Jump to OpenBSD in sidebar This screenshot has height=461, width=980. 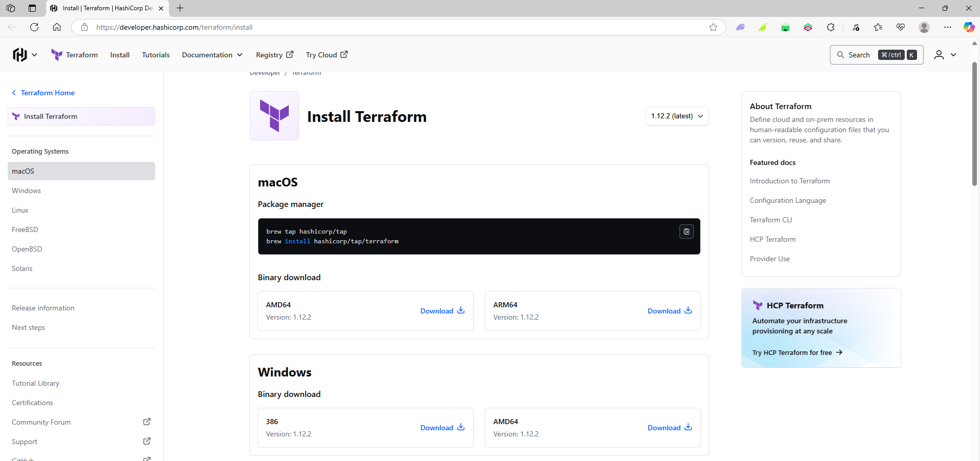coord(27,249)
